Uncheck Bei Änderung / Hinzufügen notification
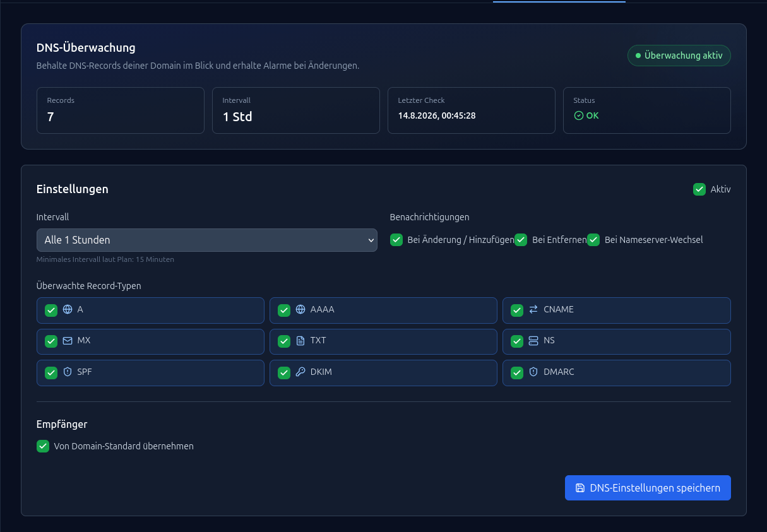This screenshot has width=767, height=532. tap(396, 240)
